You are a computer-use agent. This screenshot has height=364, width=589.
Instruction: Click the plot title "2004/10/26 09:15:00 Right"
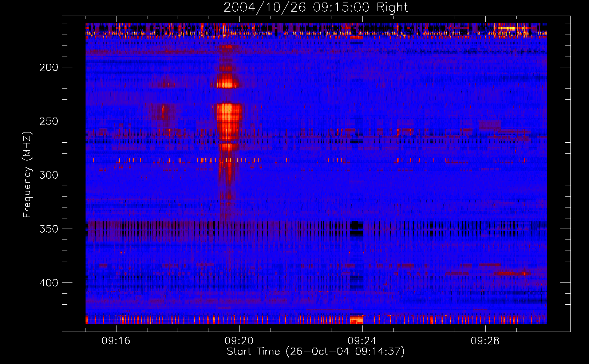(316, 7)
